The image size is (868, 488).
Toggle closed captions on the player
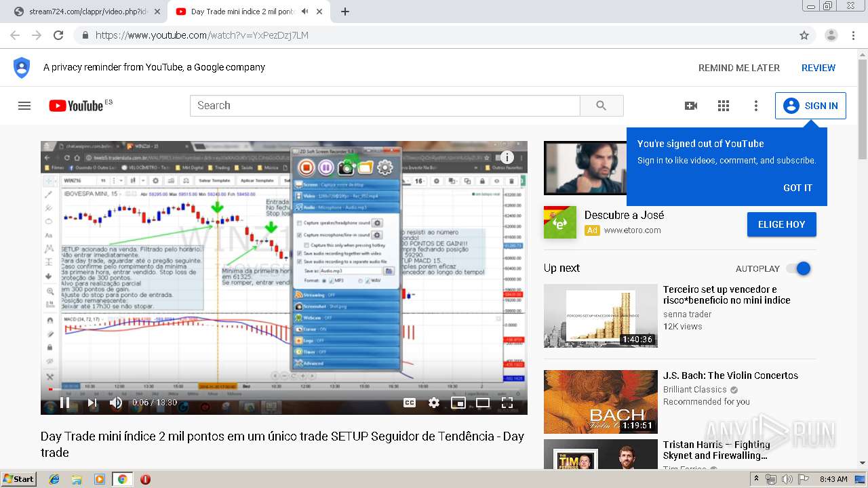tap(410, 403)
